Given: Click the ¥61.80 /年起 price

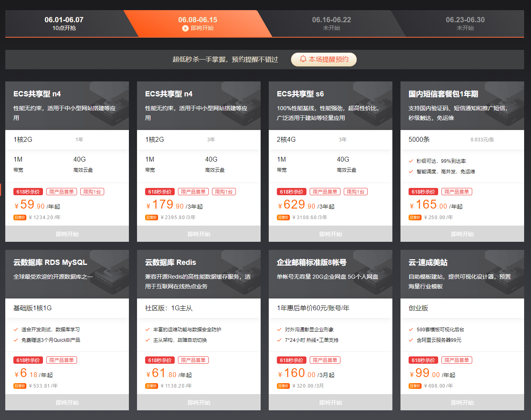Looking at the screenshot, I should (x=169, y=373).
